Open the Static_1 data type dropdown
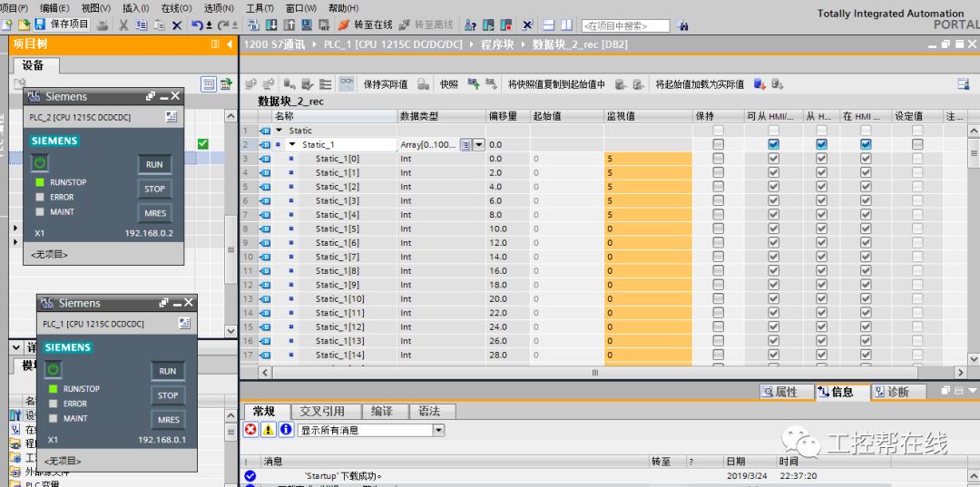Image resolution: width=980 pixels, height=487 pixels. click(x=479, y=145)
